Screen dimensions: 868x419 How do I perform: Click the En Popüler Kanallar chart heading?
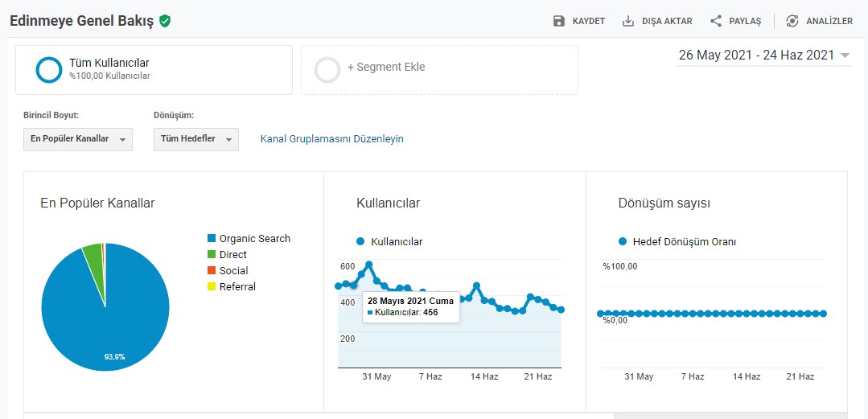click(97, 203)
